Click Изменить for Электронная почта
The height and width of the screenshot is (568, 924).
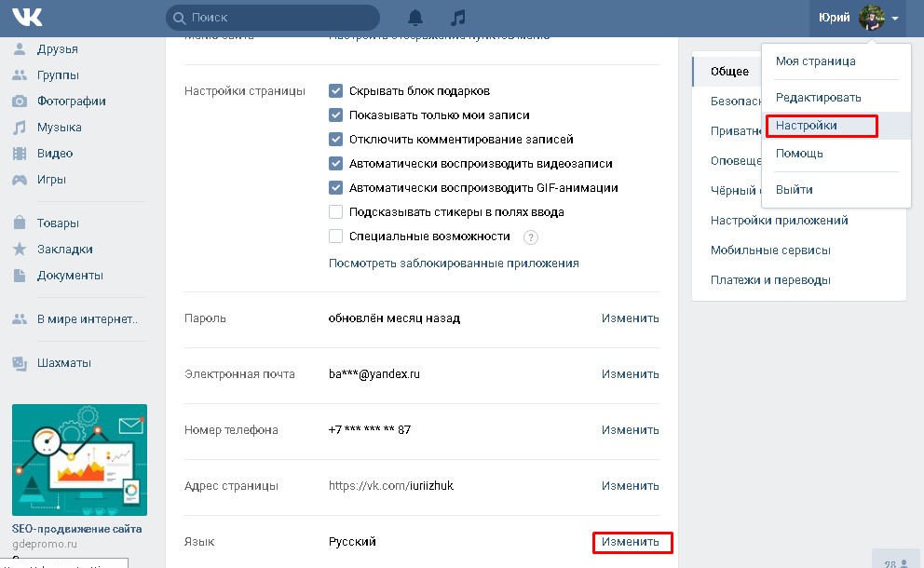coord(630,374)
